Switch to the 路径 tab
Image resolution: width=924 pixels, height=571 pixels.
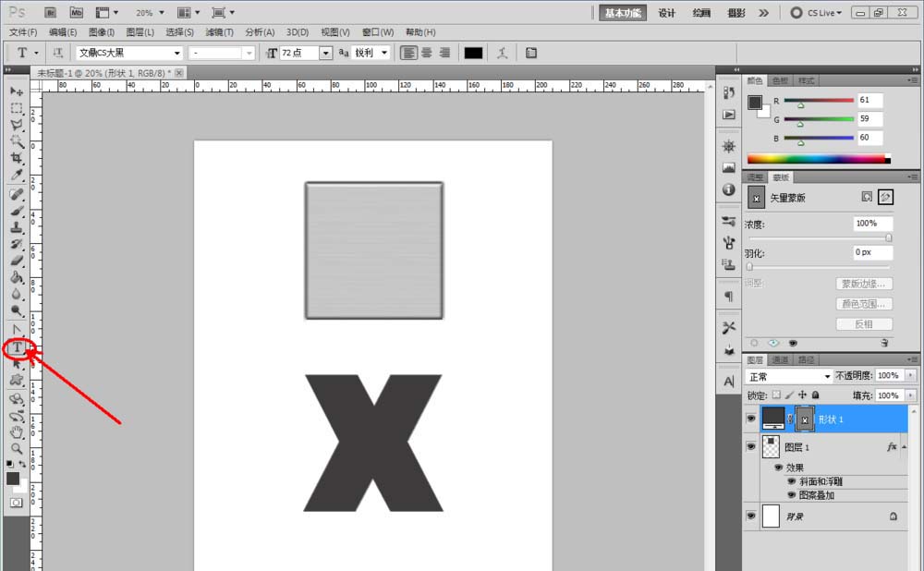click(806, 359)
